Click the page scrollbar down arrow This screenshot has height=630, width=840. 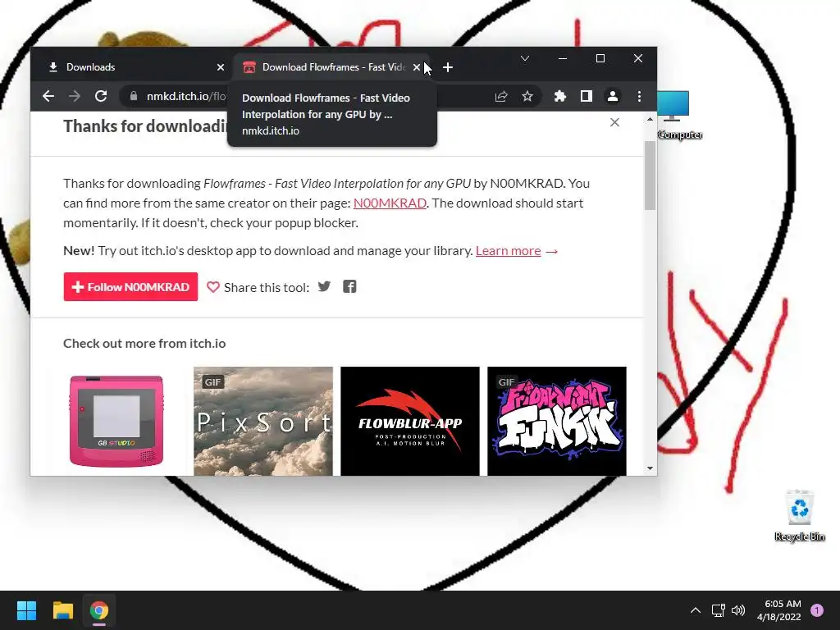click(650, 468)
